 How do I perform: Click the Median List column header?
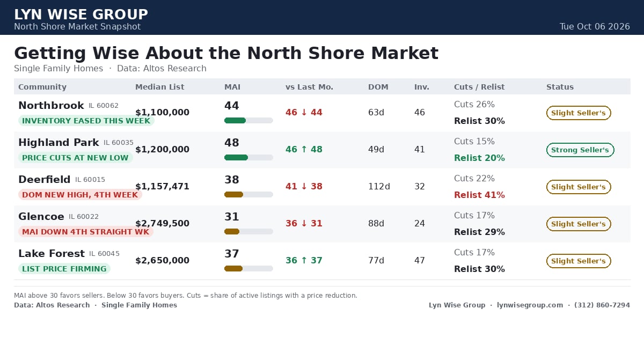[x=159, y=87]
